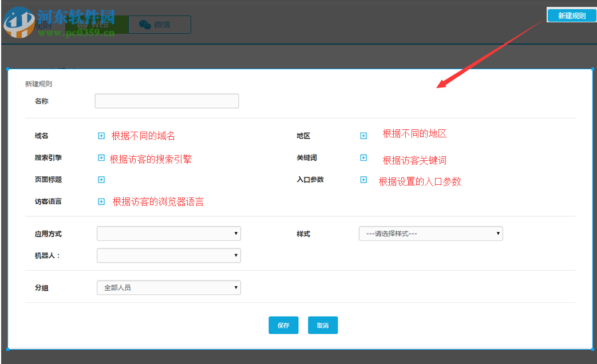The height and width of the screenshot is (364, 597).
Task: Click the add icon next to 域名
Action: coord(101,136)
